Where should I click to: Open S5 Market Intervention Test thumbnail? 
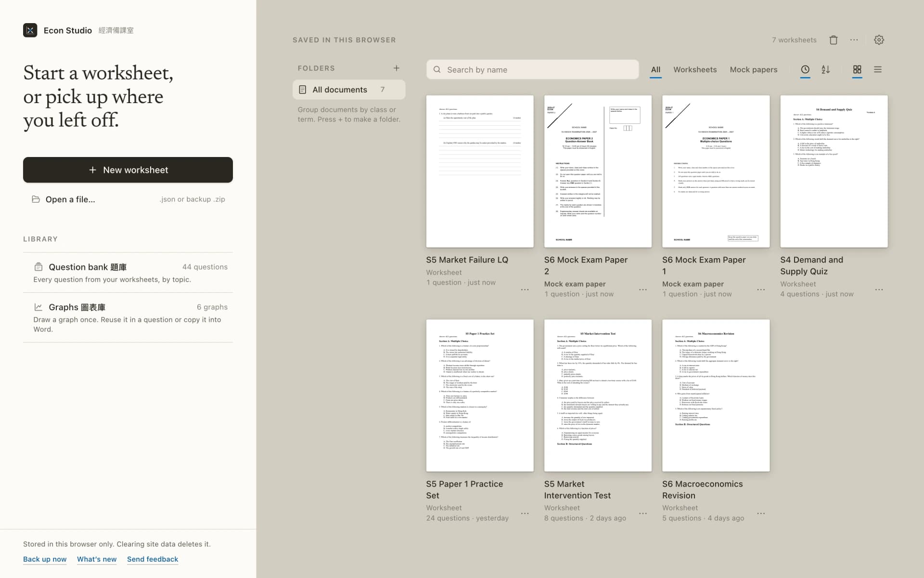click(598, 395)
